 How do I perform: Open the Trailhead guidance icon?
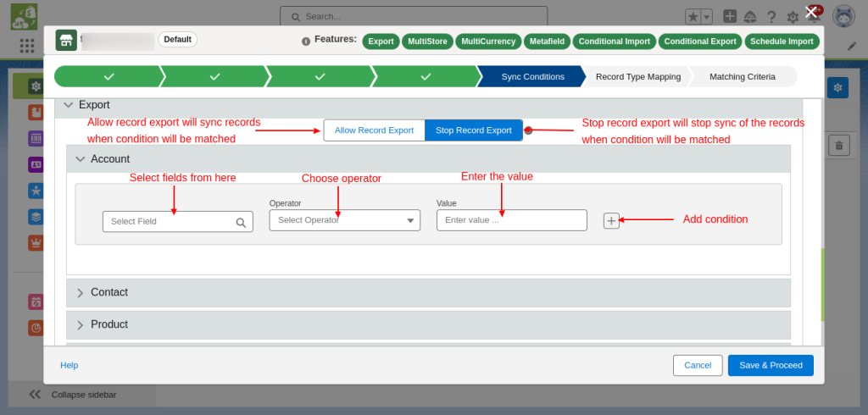(x=750, y=17)
